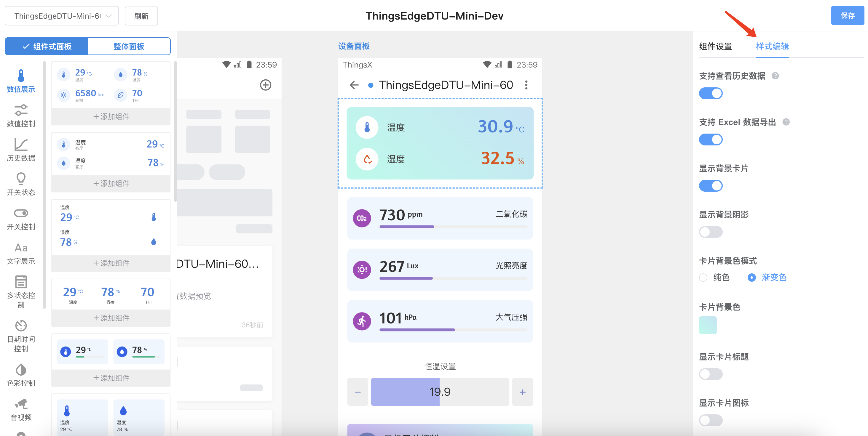The width and height of the screenshot is (868, 436).
Task: Click the 36秒前 timestamp
Action: click(x=252, y=325)
